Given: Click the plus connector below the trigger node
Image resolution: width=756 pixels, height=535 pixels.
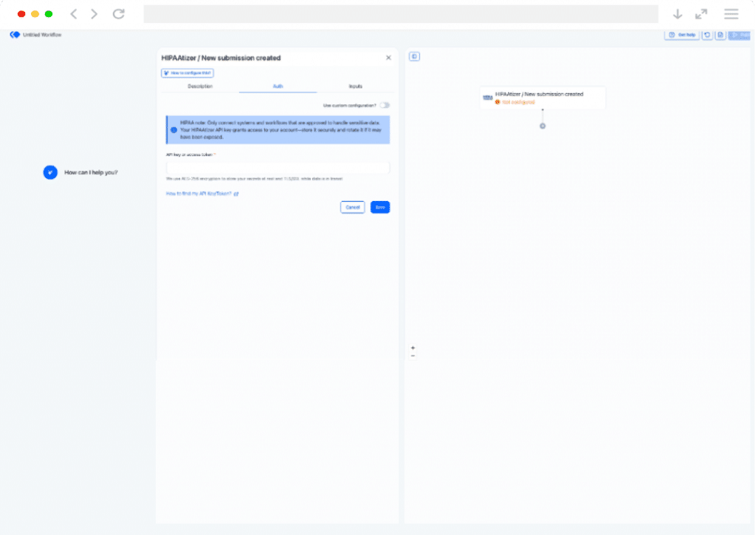Looking at the screenshot, I should pyautogui.click(x=543, y=126).
